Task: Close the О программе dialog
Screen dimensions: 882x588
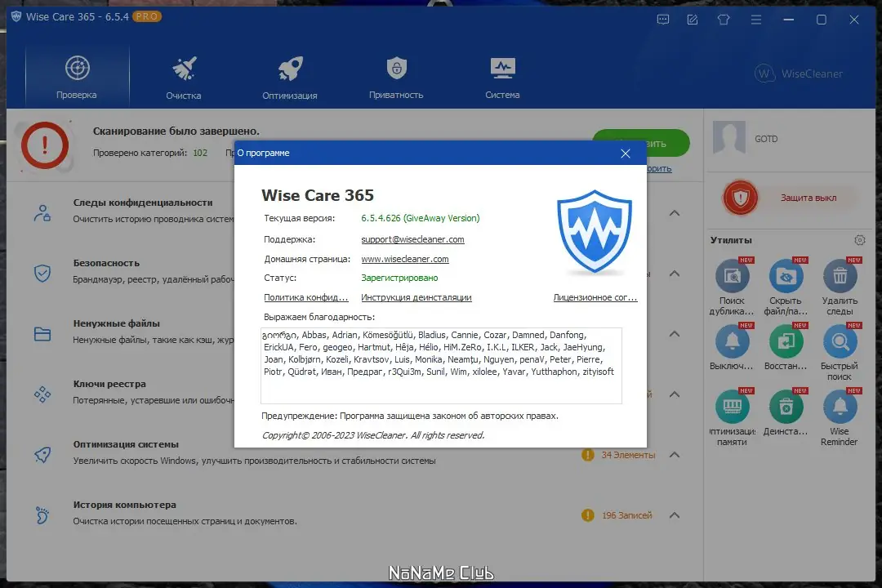Action: coord(625,154)
